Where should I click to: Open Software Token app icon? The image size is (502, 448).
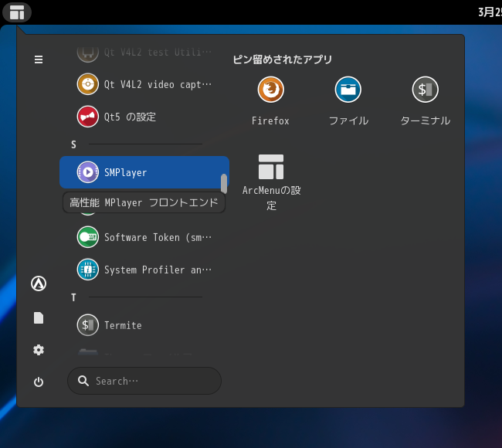(88, 237)
